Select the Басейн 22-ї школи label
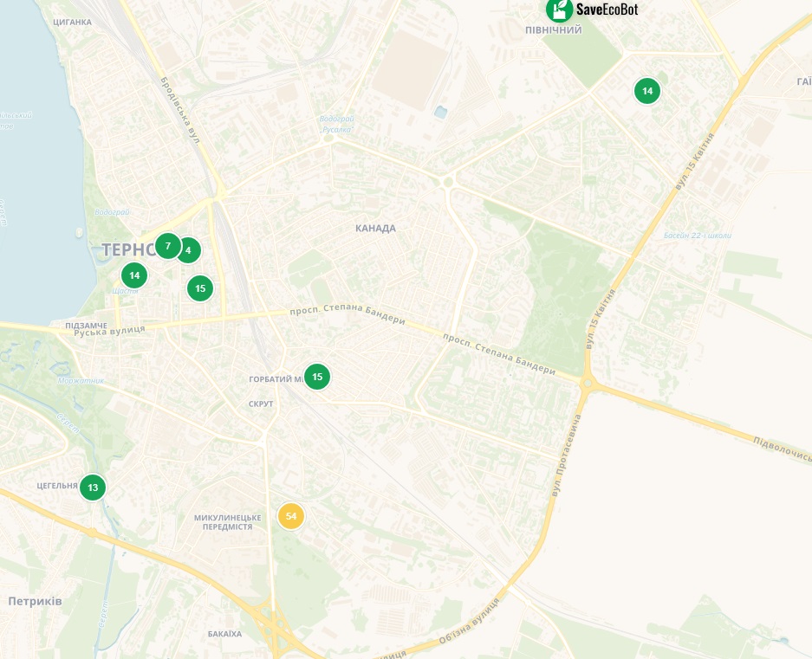The image size is (812, 659). pyautogui.click(x=698, y=236)
